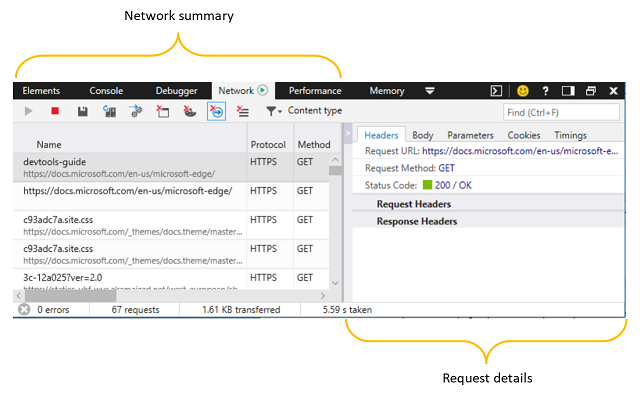This screenshot has width=640, height=396.
Task: Expand the Response Headers section
Action: pos(417,221)
